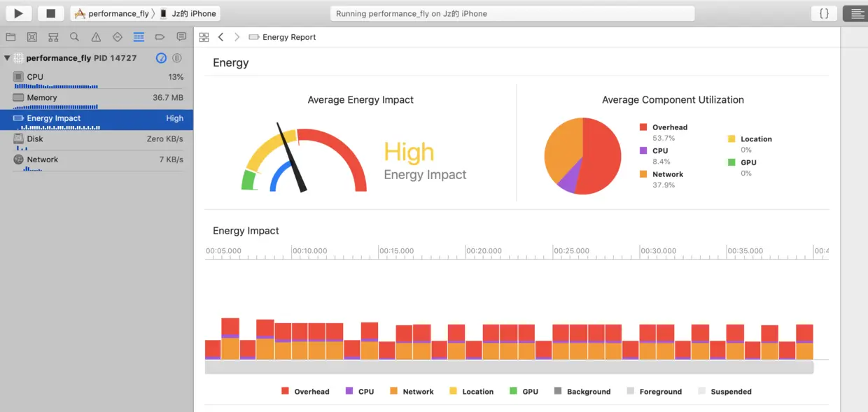Click the 00:30.000 timeline marker
868x412 pixels.
tap(658, 250)
